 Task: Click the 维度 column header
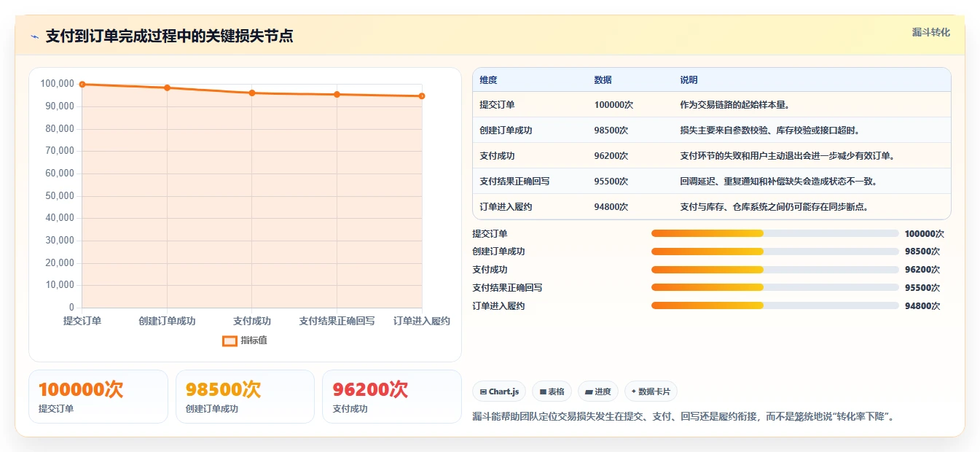pyautogui.click(x=488, y=79)
